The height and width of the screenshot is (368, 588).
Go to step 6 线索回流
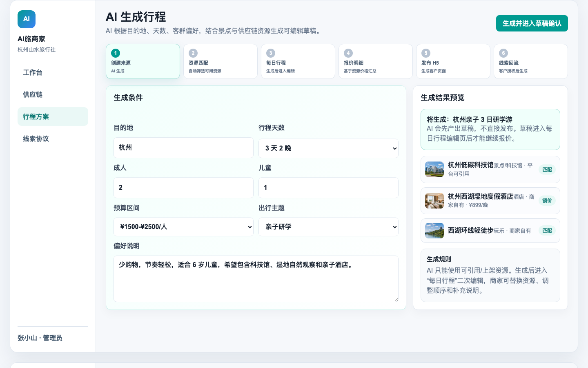pos(531,61)
